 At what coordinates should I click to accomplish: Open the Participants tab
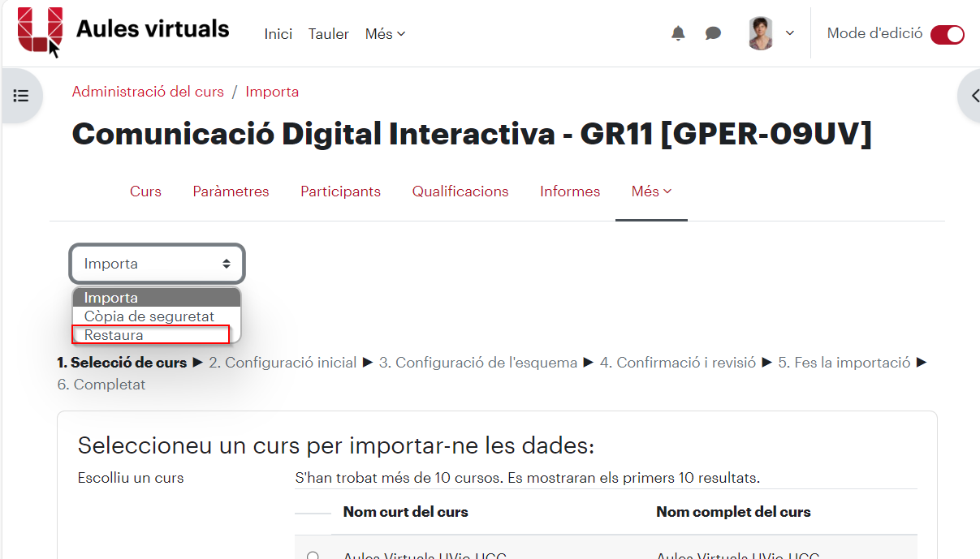point(340,191)
